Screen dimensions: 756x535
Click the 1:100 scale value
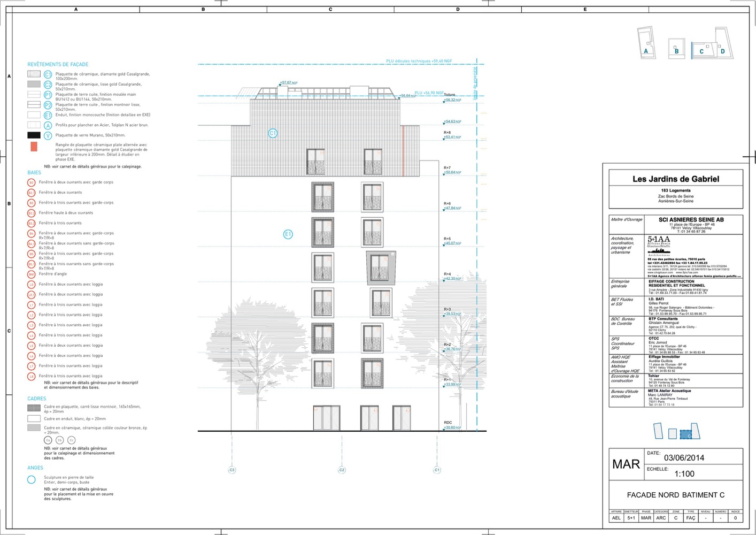[684, 473]
